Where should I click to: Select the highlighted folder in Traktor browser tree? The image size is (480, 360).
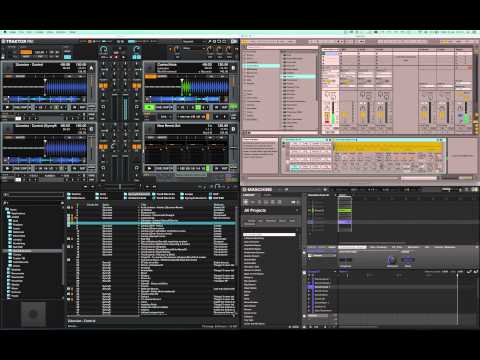coord(33,251)
